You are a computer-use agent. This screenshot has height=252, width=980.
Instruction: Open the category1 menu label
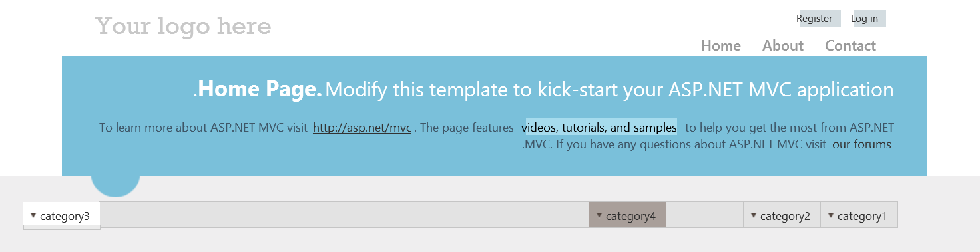pos(862,216)
